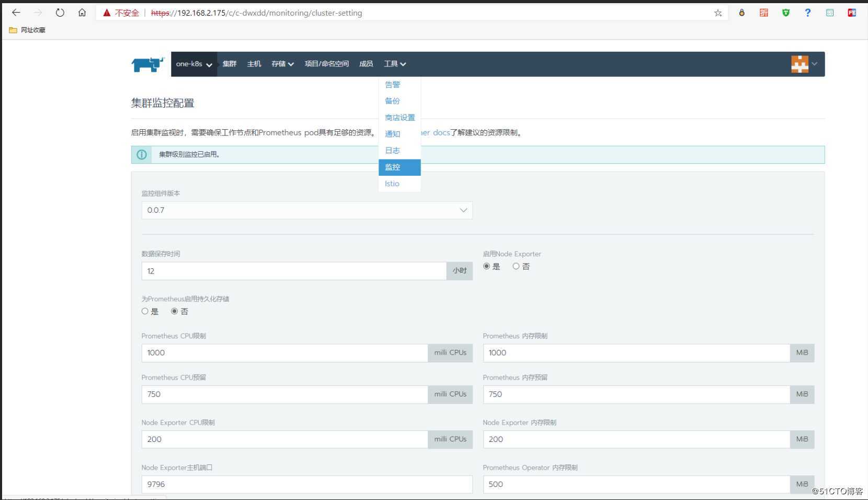The image size is (868, 500).
Task: Select 否 for 启用Node Exporter
Action: (x=516, y=266)
